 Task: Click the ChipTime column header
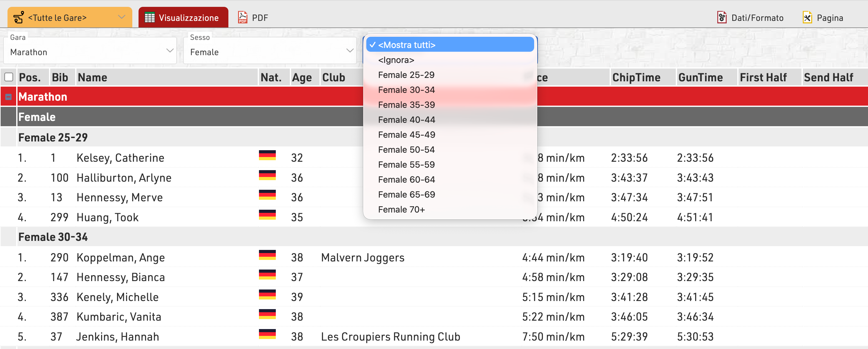coord(636,78)
